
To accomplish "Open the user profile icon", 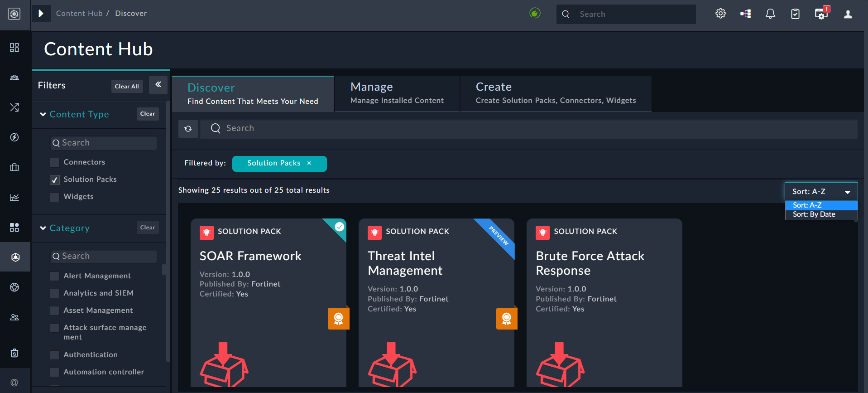I will 848,14.
